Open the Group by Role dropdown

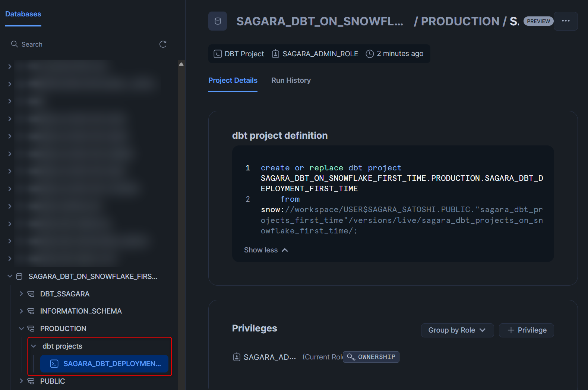click(x=457, y=330)
